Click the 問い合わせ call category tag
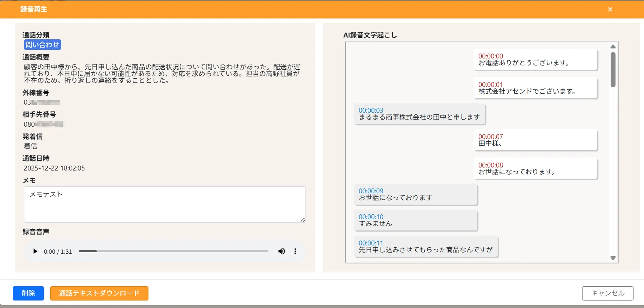 tap(42, 45)
